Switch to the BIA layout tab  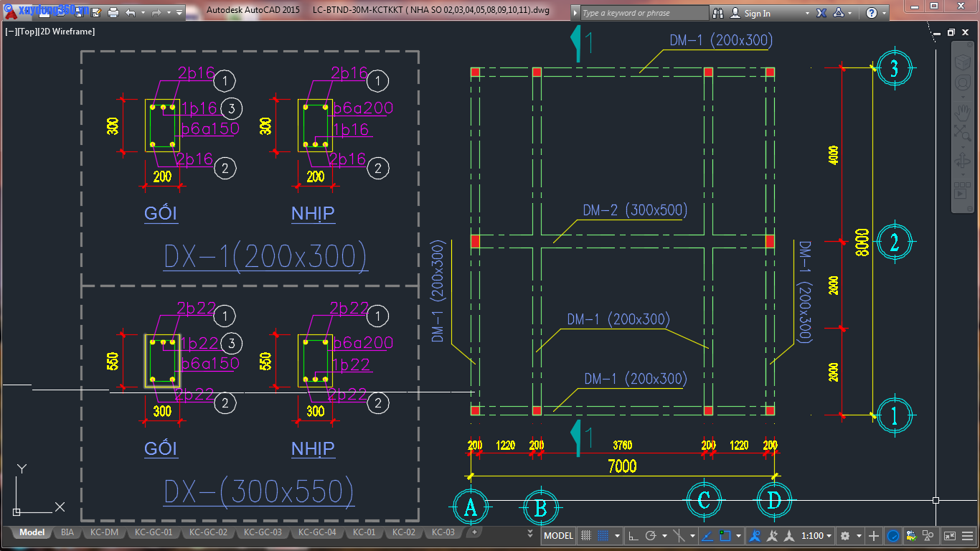[x=67, y=532]
